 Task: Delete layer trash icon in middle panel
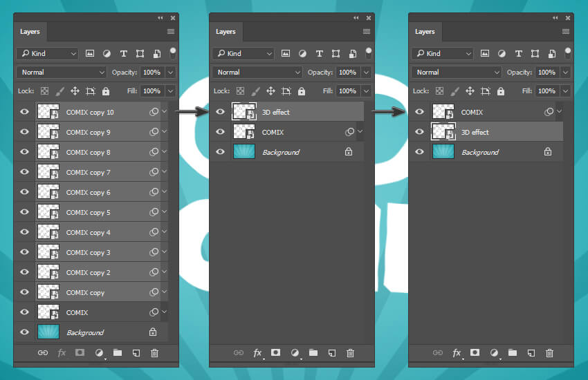tap(350, 353)
